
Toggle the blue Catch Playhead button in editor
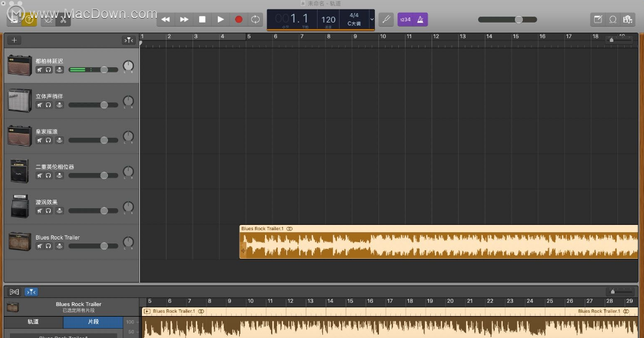pos(31,291)
